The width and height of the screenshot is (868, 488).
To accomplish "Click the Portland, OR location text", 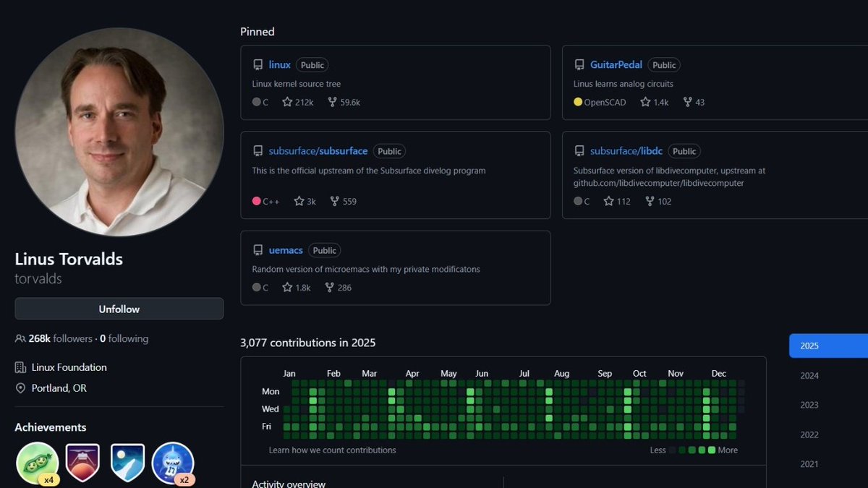I will tap(59, 388).
